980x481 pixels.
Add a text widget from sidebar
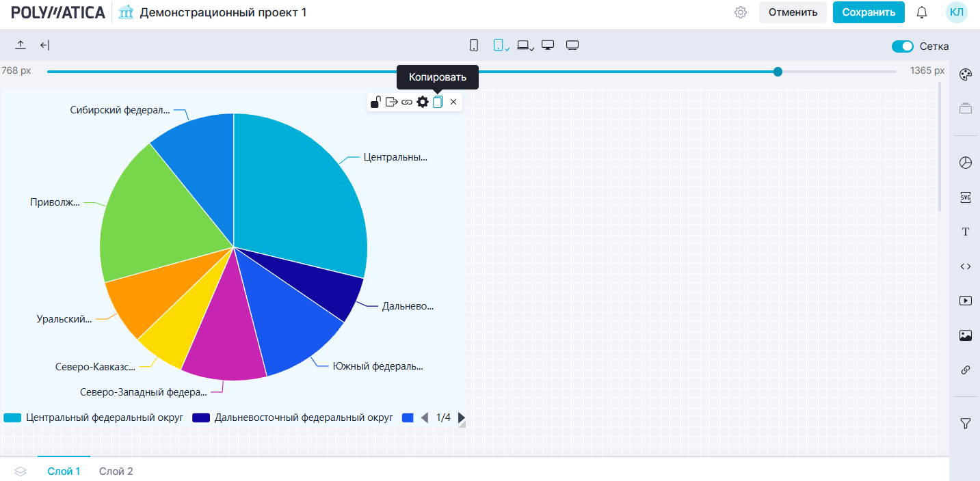pos(965,232)
